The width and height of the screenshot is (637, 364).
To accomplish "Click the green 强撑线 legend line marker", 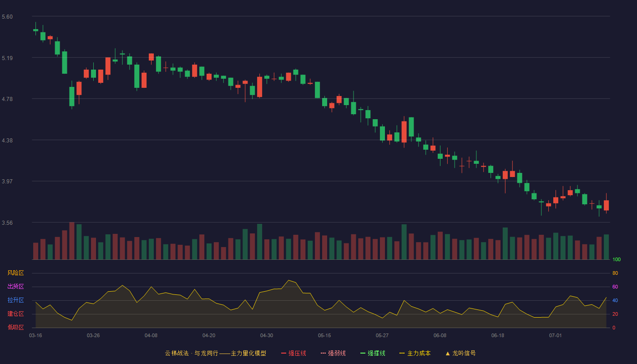I will [363, 353].
